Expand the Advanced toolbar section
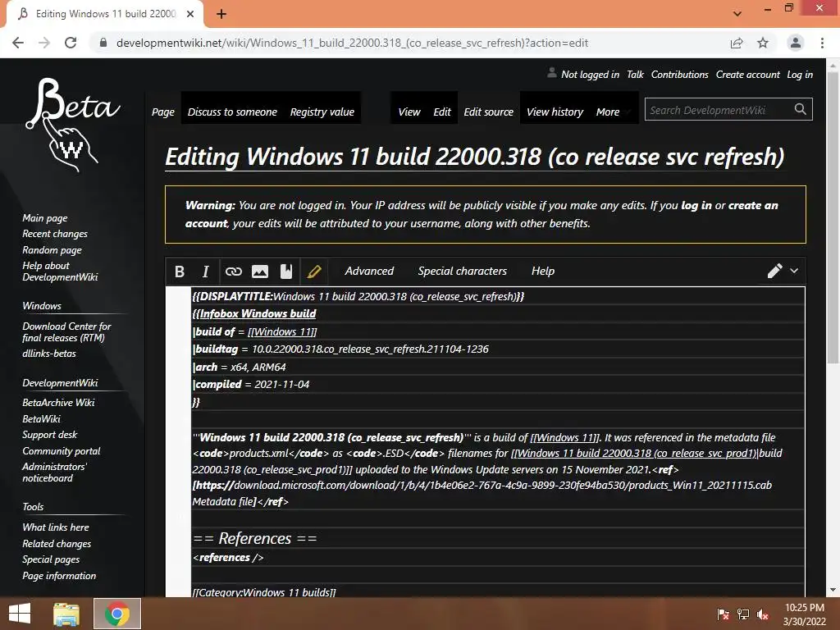The width and height of the screenshot is (840, 630). pyautogui.click(x=369, y=271)
